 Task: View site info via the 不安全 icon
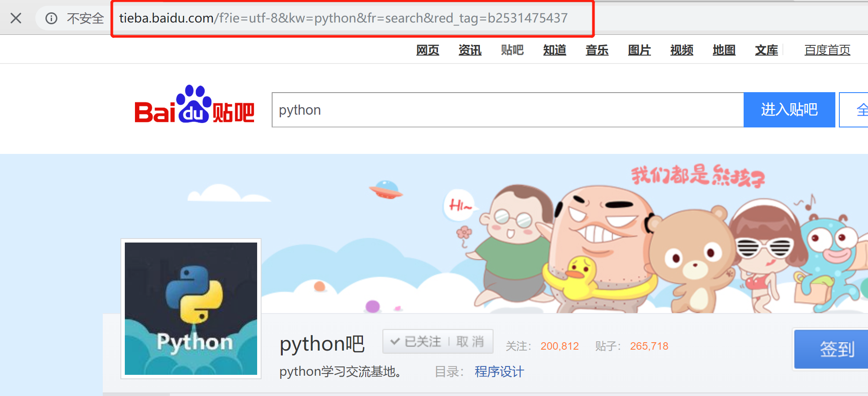click(x=52, y=18)
